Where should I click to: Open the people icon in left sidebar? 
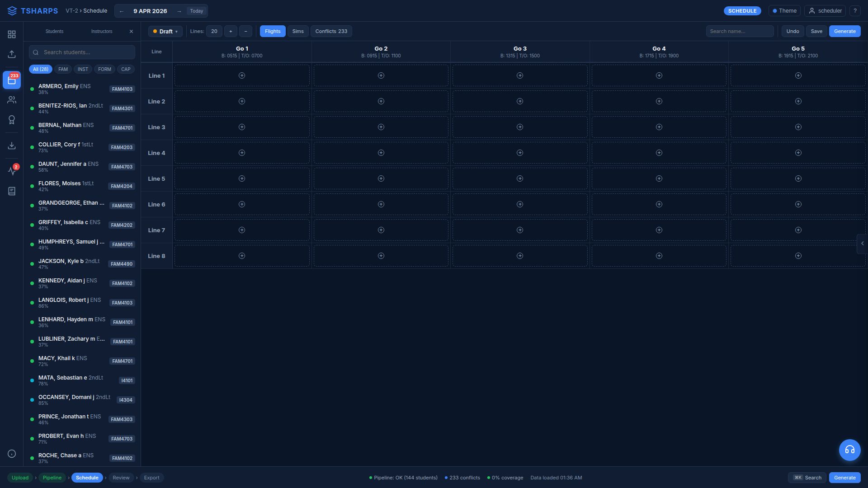coord(12,100)
